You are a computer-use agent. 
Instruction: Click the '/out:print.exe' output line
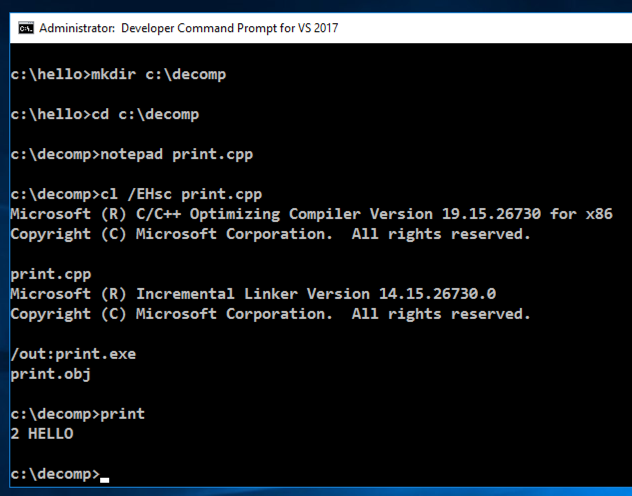click(x=73, y=354)
